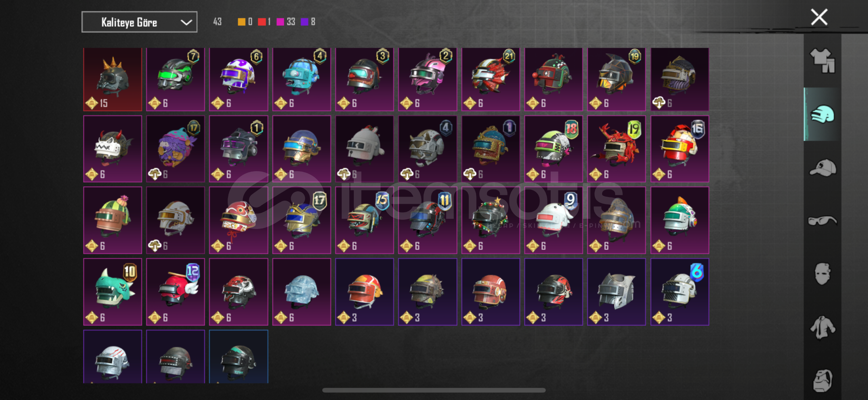Open the glasses category

(822, 221)
